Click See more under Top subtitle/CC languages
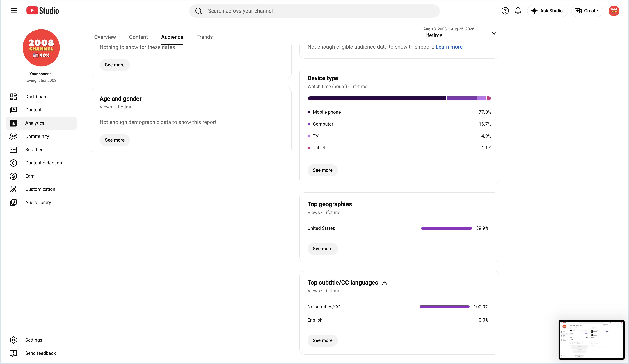Screen dimensions: 629x364 [x=322, y=340]
